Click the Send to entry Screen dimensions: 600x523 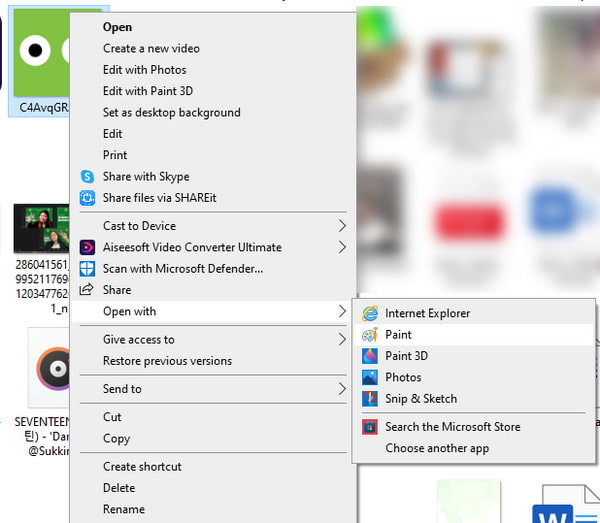214,389
